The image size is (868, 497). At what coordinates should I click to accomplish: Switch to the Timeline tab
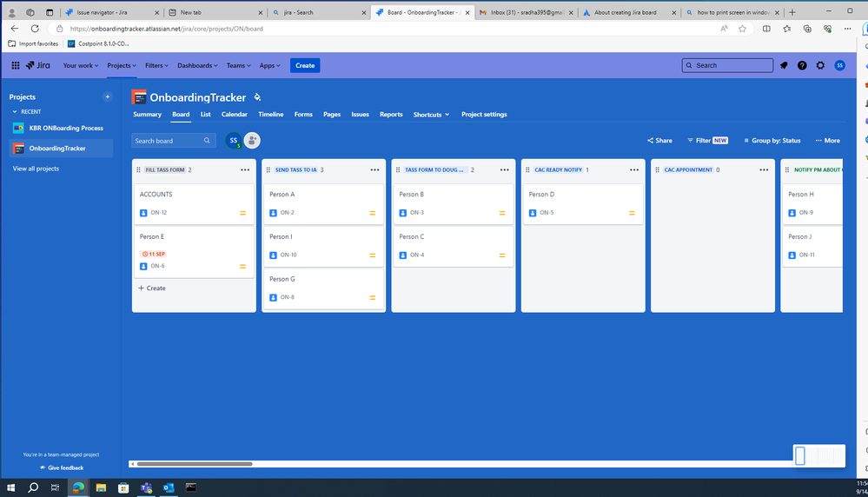click(271, 115)
